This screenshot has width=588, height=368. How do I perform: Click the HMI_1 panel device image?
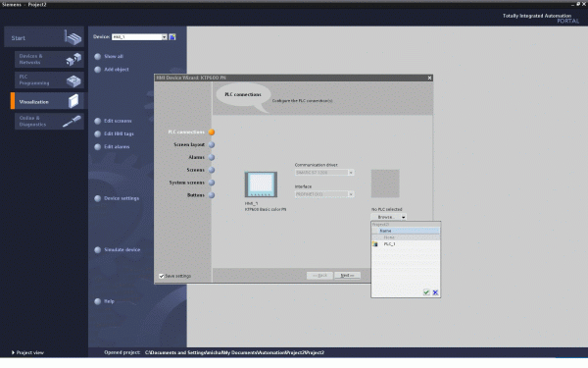[261, 184]
